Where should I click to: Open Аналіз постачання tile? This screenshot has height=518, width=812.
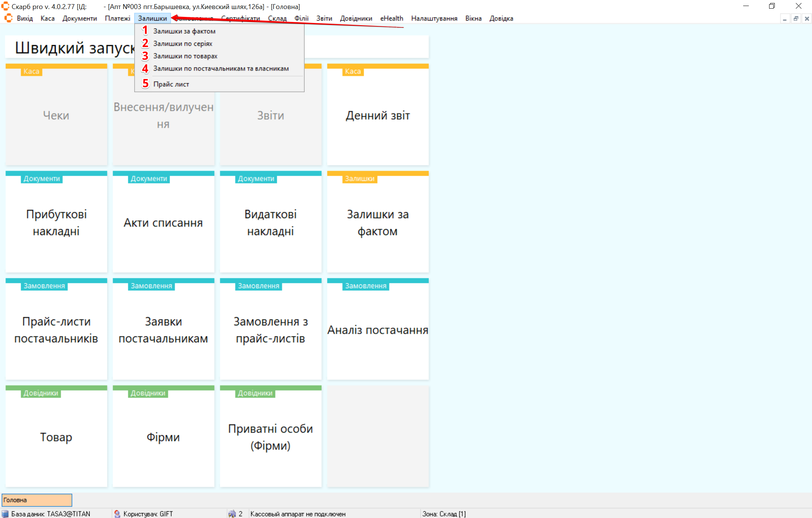click(x=378, y=330)
